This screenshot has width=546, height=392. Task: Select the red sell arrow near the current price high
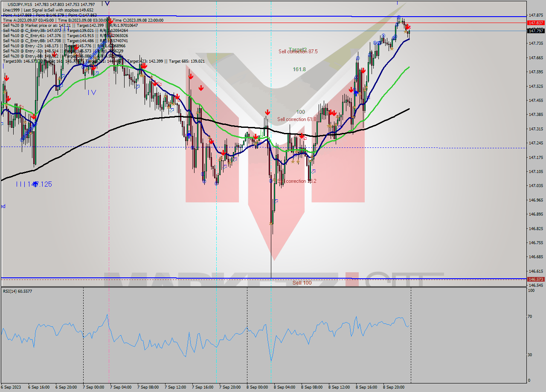(408, 27)
